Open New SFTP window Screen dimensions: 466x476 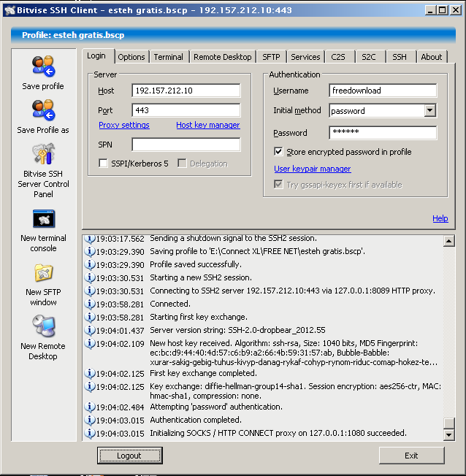[43, 273]
